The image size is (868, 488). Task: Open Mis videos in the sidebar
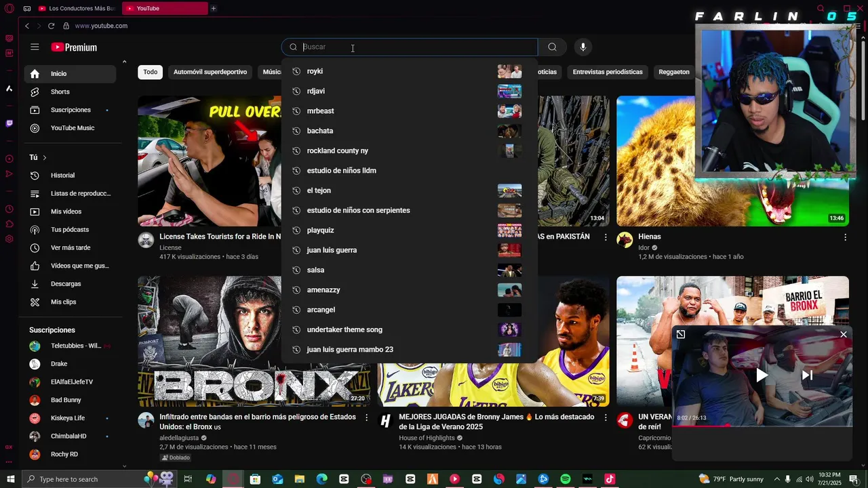[x=70, y=211]
